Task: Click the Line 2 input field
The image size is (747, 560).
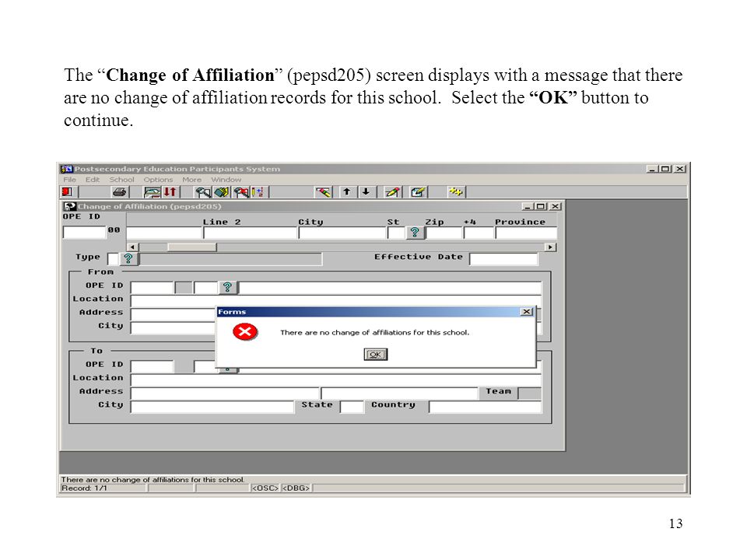Action: coord(250,233)
